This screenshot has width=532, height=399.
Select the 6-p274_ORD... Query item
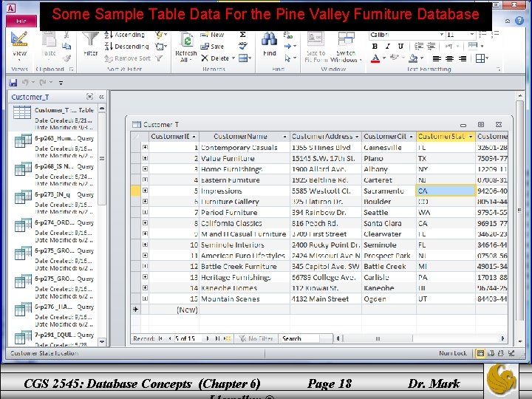pyautogui.click(x=54, y=230)
